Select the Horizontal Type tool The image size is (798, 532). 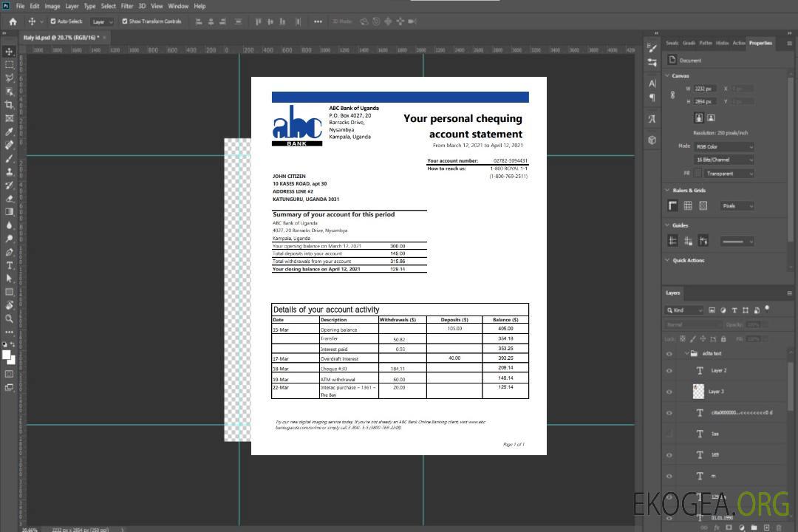click(9, 265)
